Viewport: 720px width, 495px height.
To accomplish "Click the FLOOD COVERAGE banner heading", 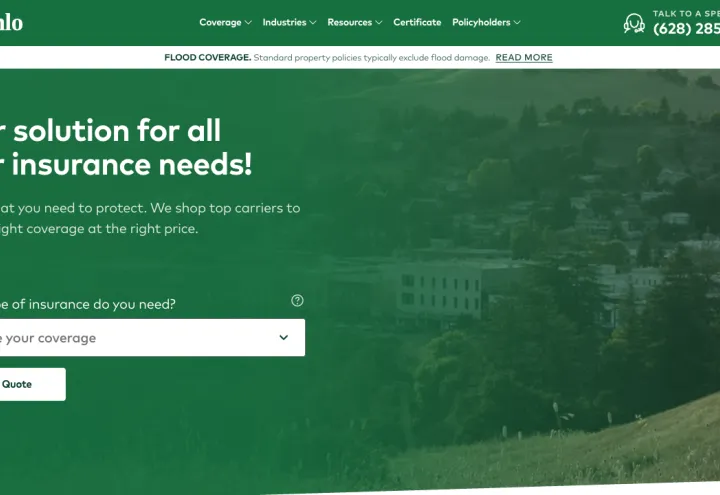I will pos(208,57).
